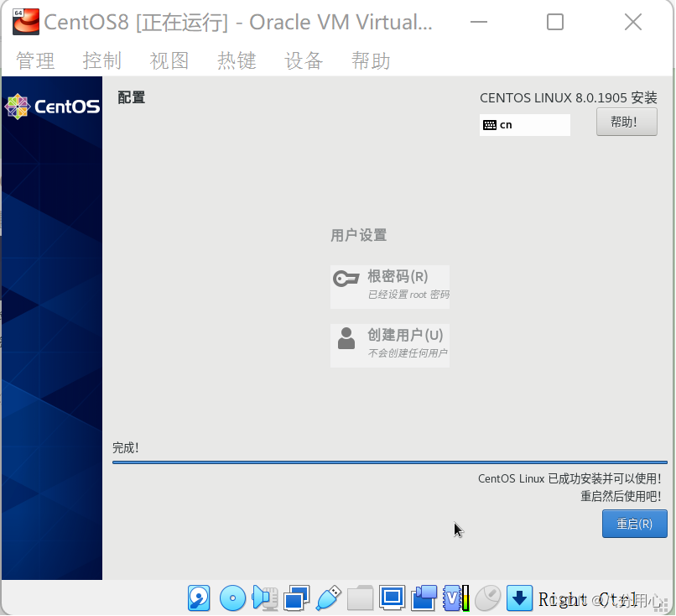Click the CPU virtualization status icon
Image resolution: width=676 pixels, height=616 pixels.
click(456, 598)
